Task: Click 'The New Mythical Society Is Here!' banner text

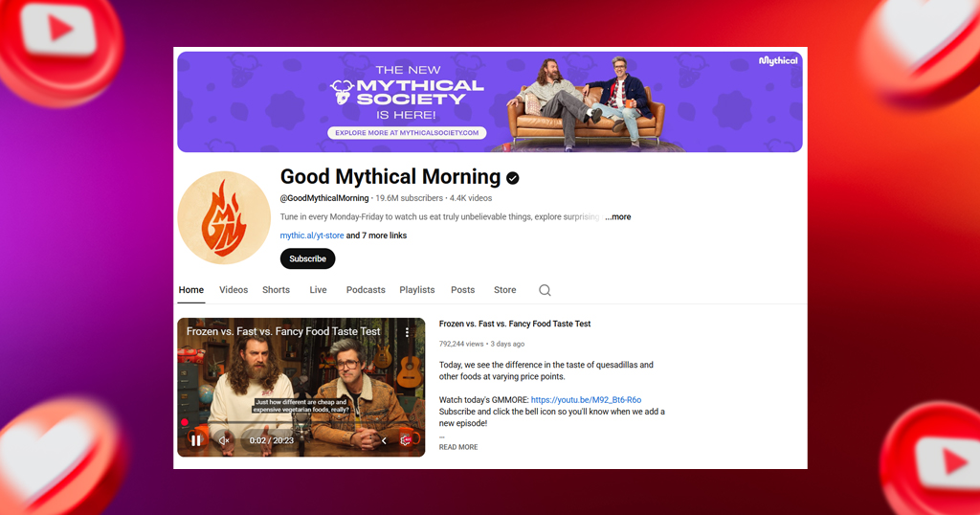Action: pos(407,92)
